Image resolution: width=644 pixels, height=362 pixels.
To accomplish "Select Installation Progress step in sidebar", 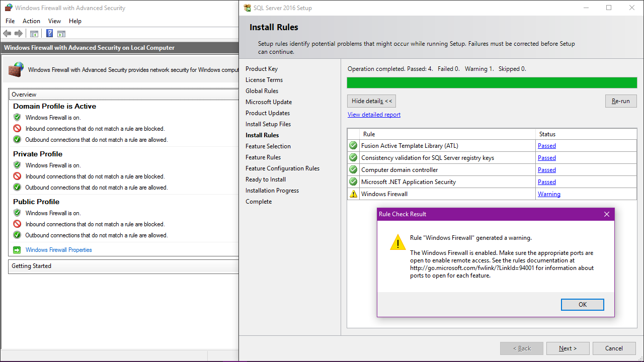I will tap(272, 191).
